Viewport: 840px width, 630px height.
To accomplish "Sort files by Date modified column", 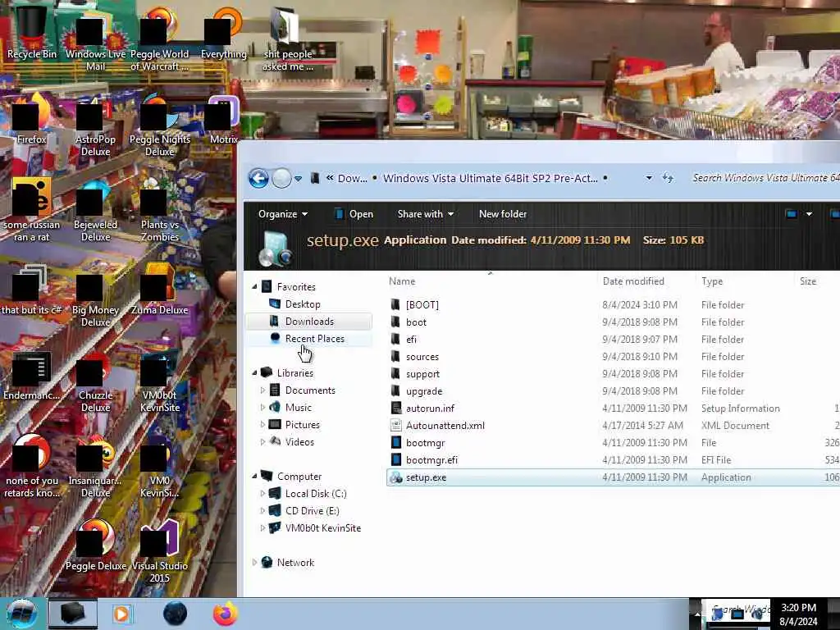I will (x=633, y=281).
